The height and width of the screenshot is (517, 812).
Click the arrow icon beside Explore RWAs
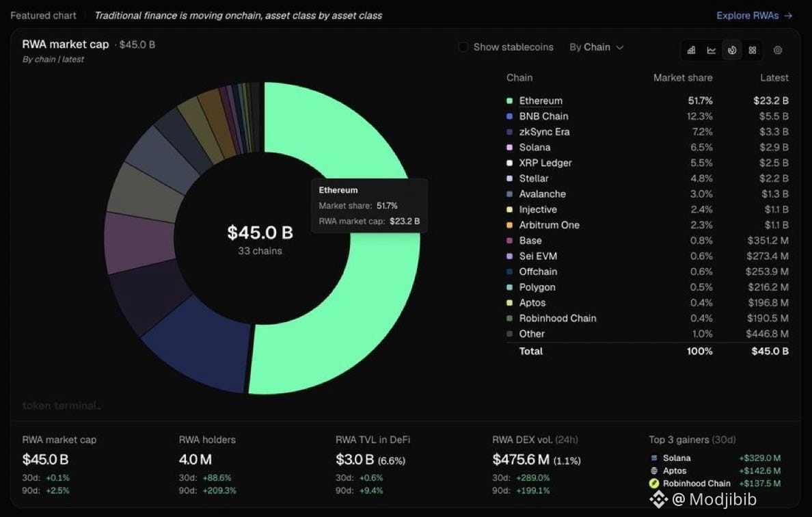(788, 16)
